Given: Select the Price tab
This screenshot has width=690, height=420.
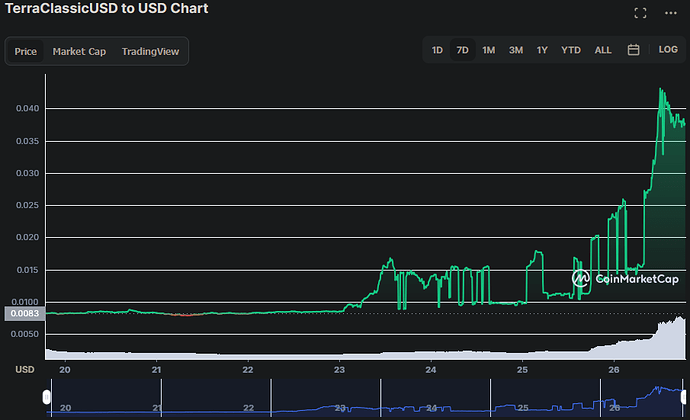Looking at the screenshot, I should pyautogui.click(x=26, y=51).
